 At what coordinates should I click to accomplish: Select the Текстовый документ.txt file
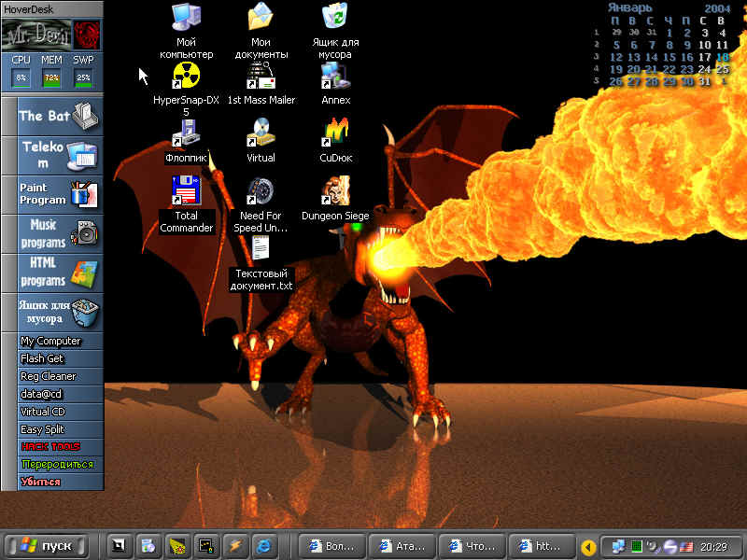[261, 263]
